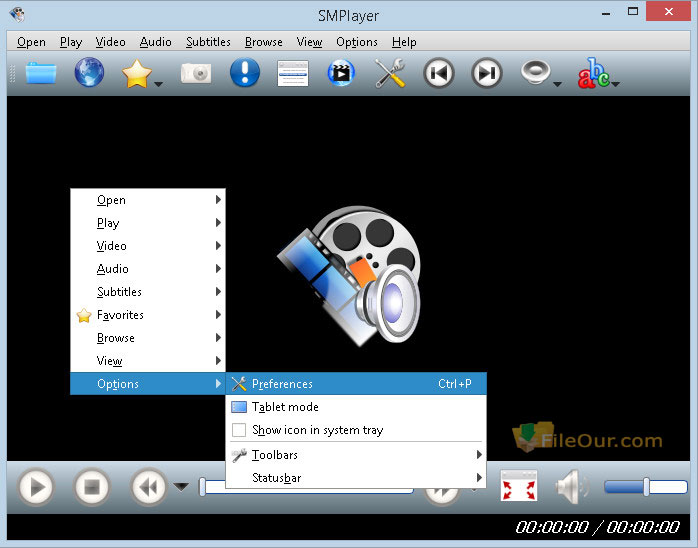The image size is (698, 548).
Task: Click the Stop button in control bar
Action: click(92, 487)
